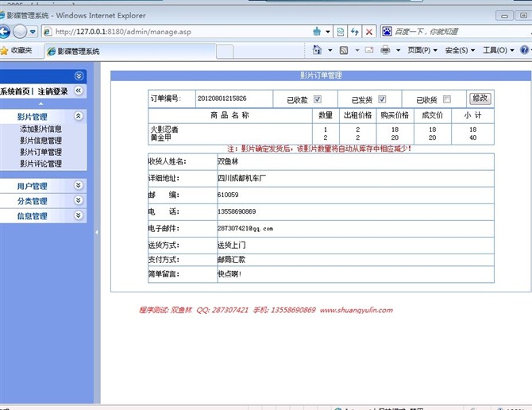Collapse sidebar with top double-chevron icon

pyautogui.click(x=79, y=75)
